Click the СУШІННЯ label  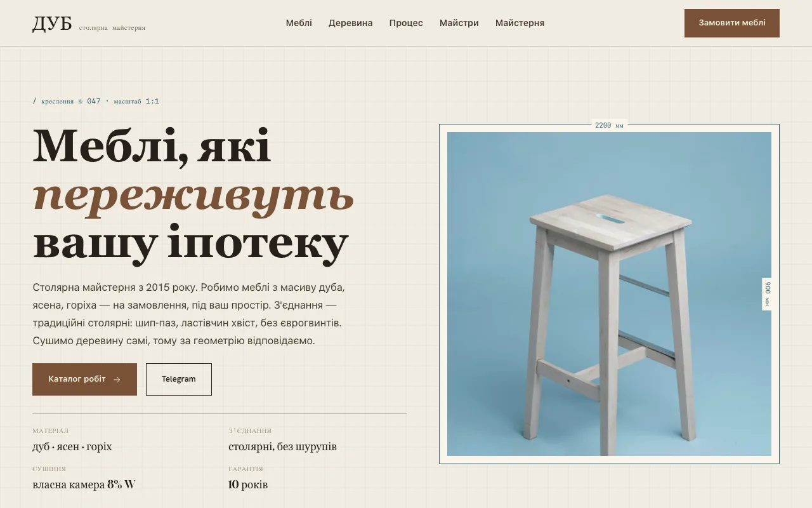pyautogui.click(x=49, y=469)
